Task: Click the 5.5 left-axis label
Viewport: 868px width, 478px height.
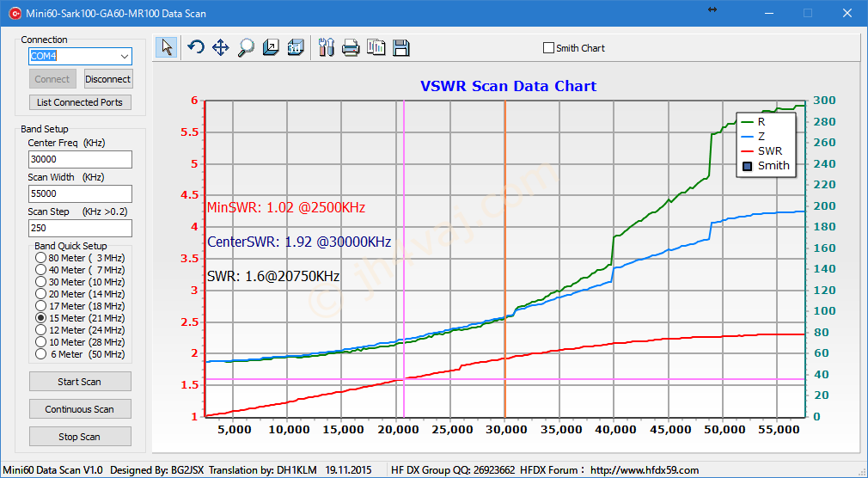Action: tap(190, 132)
